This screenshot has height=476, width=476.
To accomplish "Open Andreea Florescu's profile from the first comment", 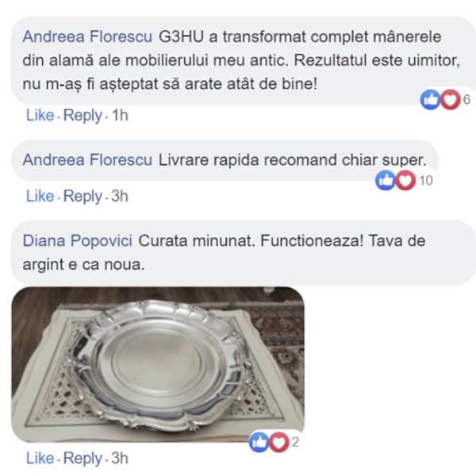I will click(x=87, y=36).
